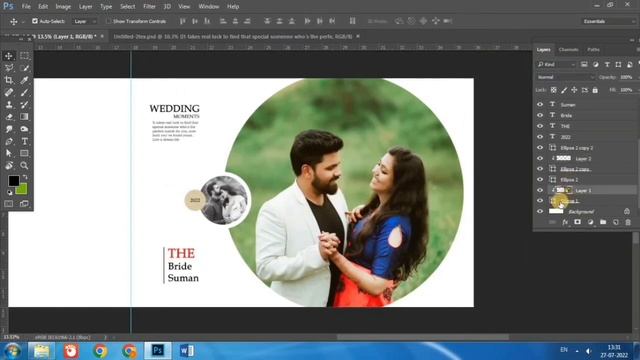This screenshot has width=640, height=360.
Task: Click the delete layer trash icon
Action: [x=628, y=222]
